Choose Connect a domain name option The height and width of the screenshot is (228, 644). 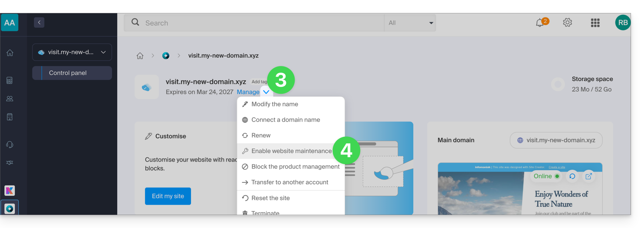click(286, 120)
